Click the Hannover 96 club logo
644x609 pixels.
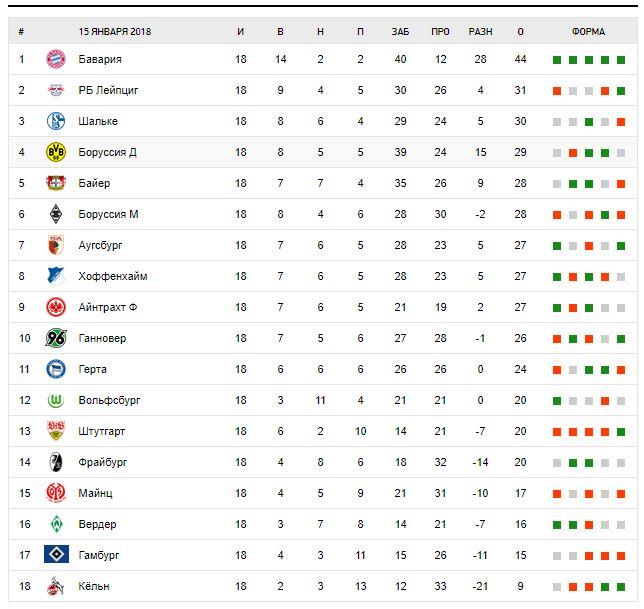click(x=55, y=339)
